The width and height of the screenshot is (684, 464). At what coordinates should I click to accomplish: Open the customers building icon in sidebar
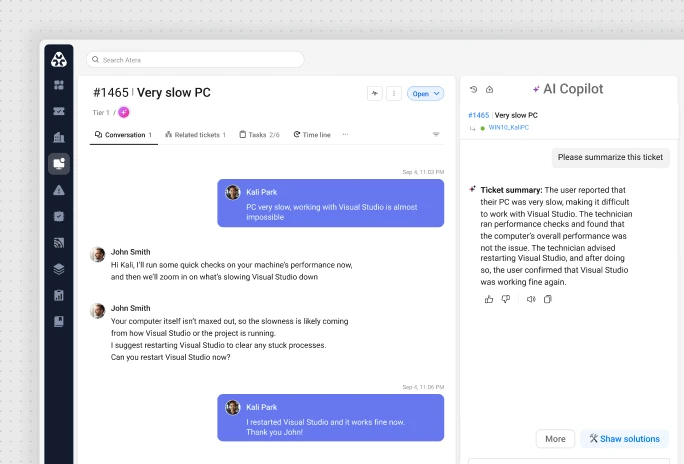point(59,137)
